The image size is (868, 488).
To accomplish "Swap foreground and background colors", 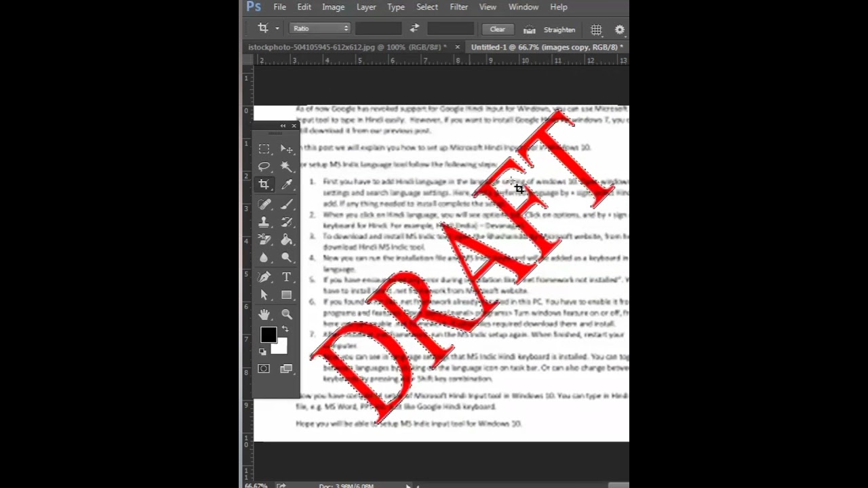I will click(285, 329).
